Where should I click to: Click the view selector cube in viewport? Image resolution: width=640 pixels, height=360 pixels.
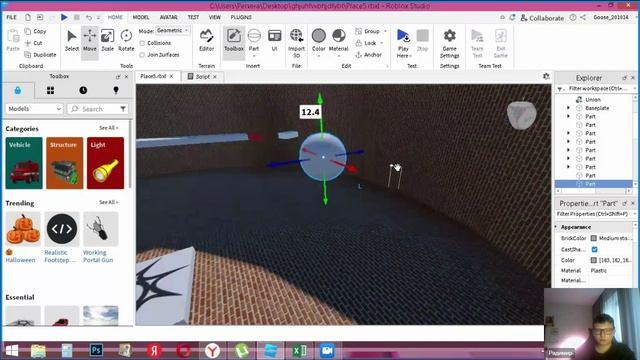[x=521, y=115]
